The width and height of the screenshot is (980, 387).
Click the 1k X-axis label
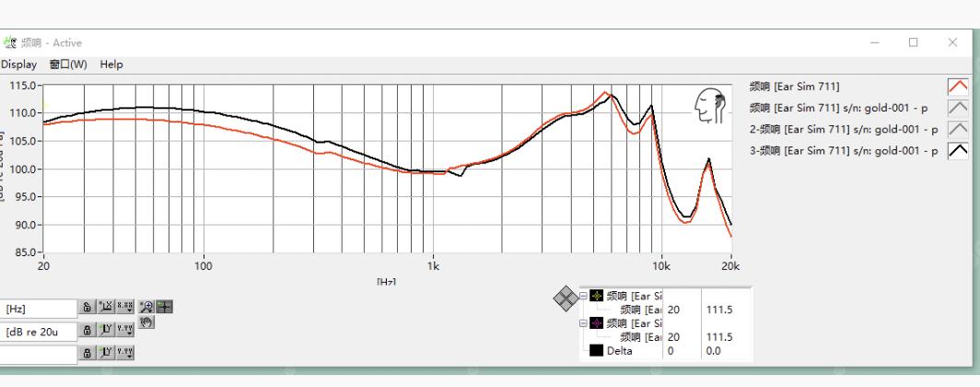click(x=433, y=265)
